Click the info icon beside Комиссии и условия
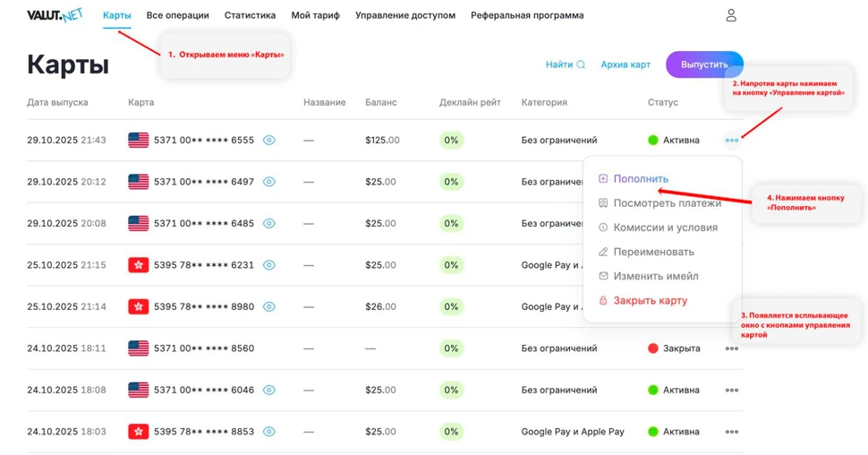This screenshot has height=455, width=868. [x=603, y=227]
